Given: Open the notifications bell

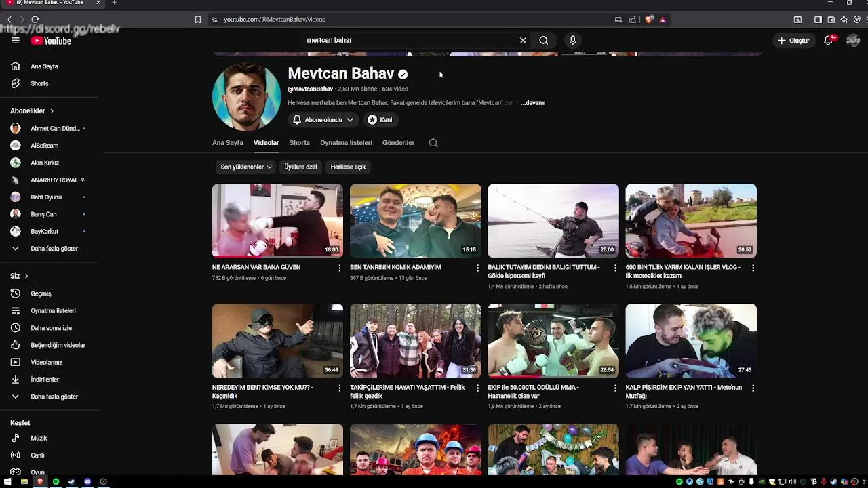Looking at the screenshot, I should (829, 41).
